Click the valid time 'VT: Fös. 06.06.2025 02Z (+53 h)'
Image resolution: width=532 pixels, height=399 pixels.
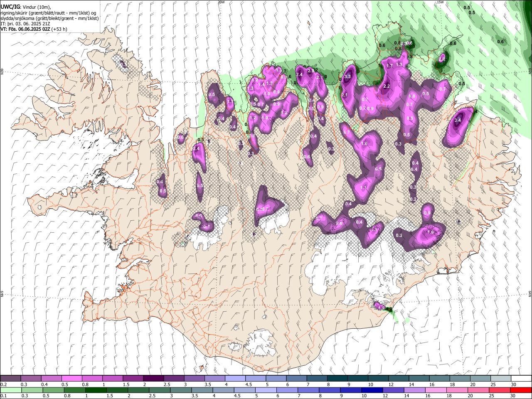34,29
